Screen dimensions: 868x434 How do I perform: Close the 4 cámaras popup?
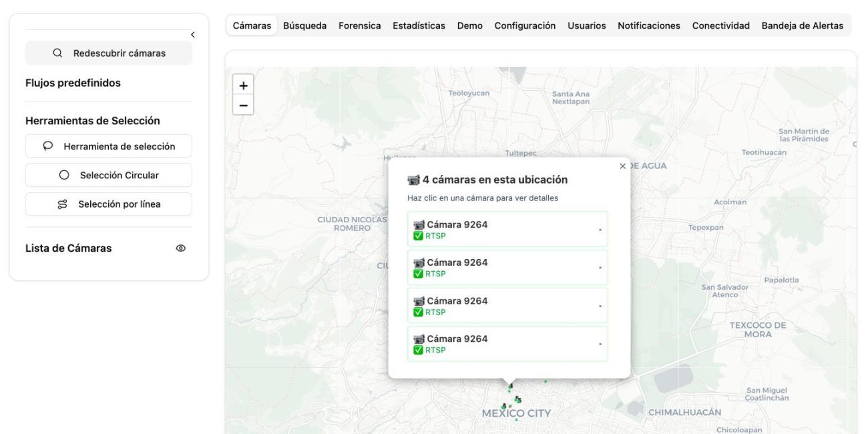pos(622,166)
